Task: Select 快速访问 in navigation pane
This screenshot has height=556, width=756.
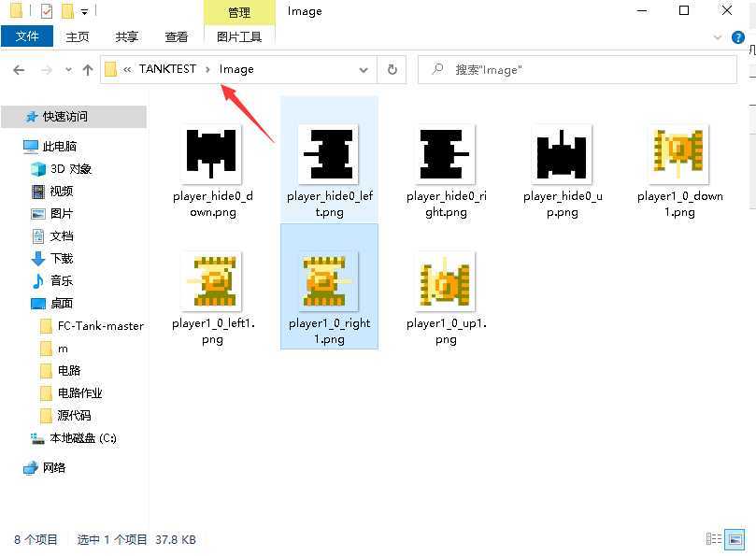Action: [x=74, y=116]
